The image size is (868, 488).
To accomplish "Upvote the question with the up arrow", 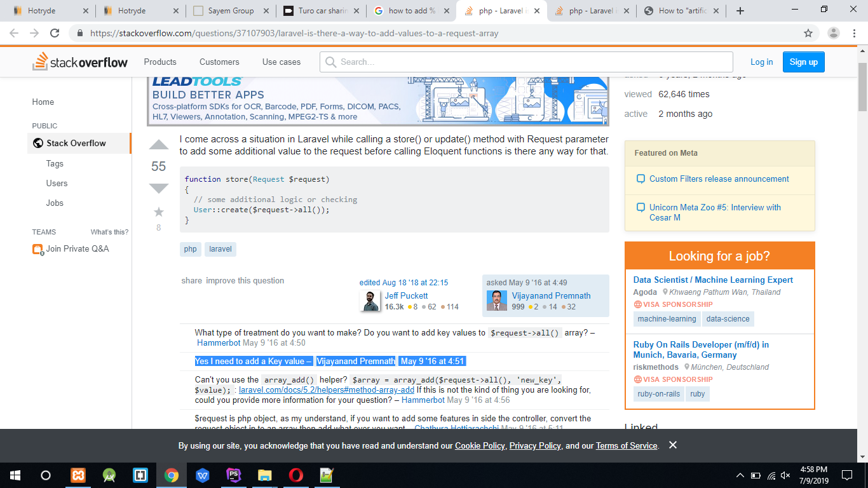I will pos(158,146).
